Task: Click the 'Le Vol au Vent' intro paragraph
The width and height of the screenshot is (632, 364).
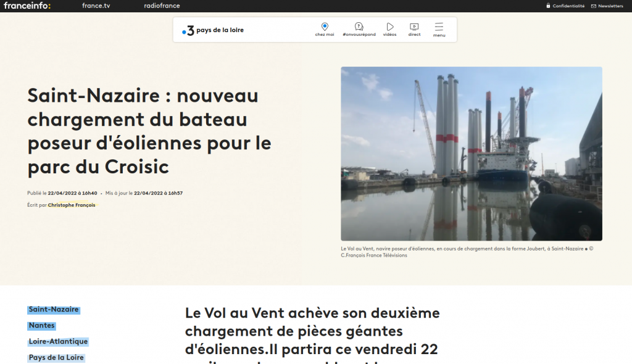Action: pyautogui.click(x=312, y=331)
